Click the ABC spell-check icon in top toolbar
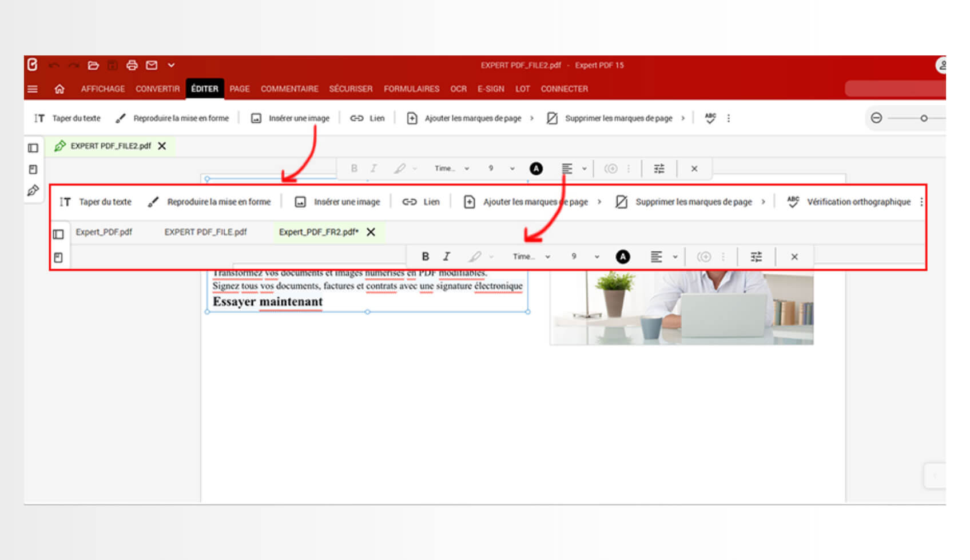This screenshot has width=970, height=560. 710,118
